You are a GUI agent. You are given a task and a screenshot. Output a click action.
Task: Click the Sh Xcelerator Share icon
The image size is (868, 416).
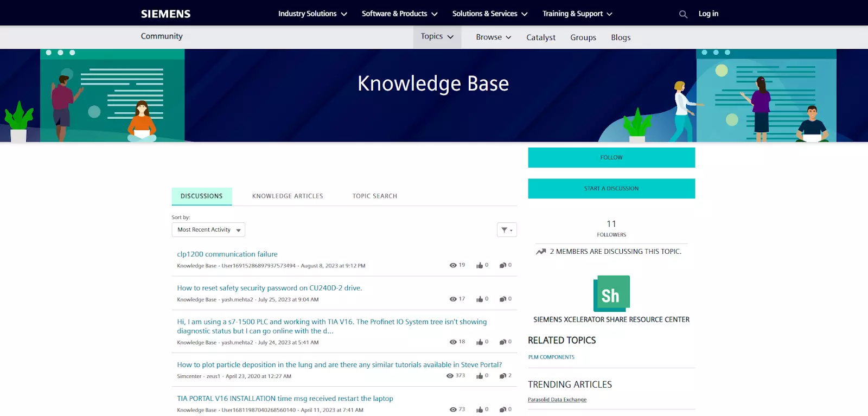(611, 293)
